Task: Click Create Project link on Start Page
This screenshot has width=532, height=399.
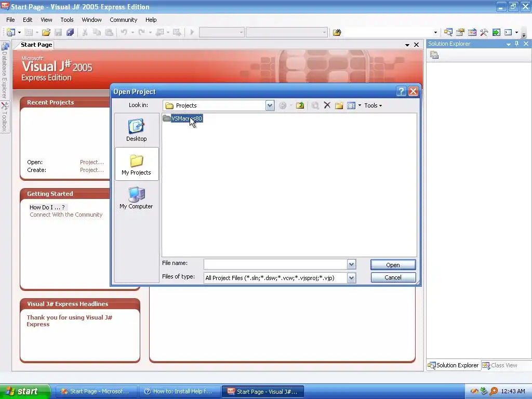Action: (x=92, y=170)
